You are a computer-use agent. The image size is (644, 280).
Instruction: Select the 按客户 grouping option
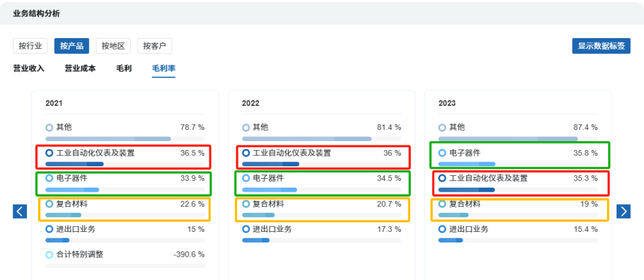154,46
